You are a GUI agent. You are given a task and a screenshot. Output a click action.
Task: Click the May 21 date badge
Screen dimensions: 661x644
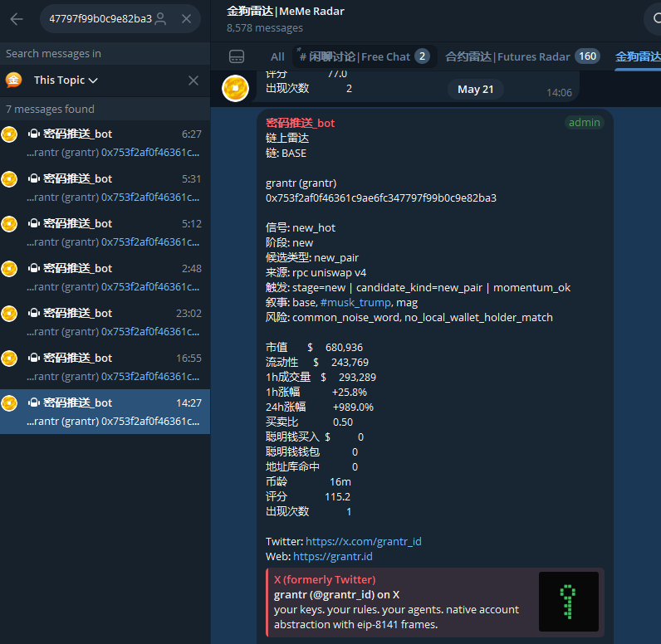click(475, 90)
